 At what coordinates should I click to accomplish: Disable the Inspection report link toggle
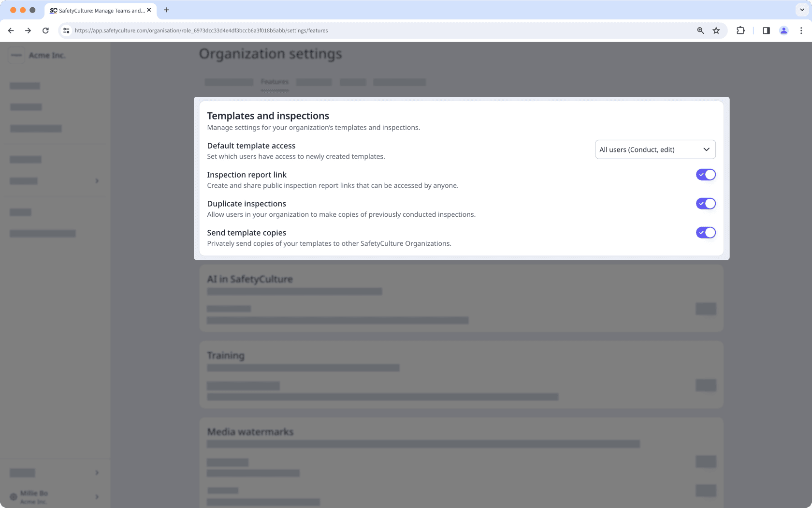tap(706, 175)
